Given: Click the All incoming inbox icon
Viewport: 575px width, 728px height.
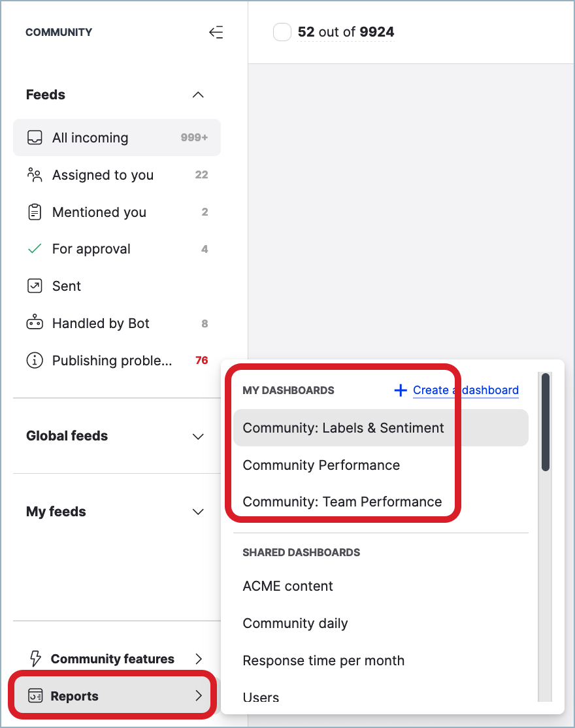Looking at the screenshot, I should pyautogui.click(x=35, y=138).
